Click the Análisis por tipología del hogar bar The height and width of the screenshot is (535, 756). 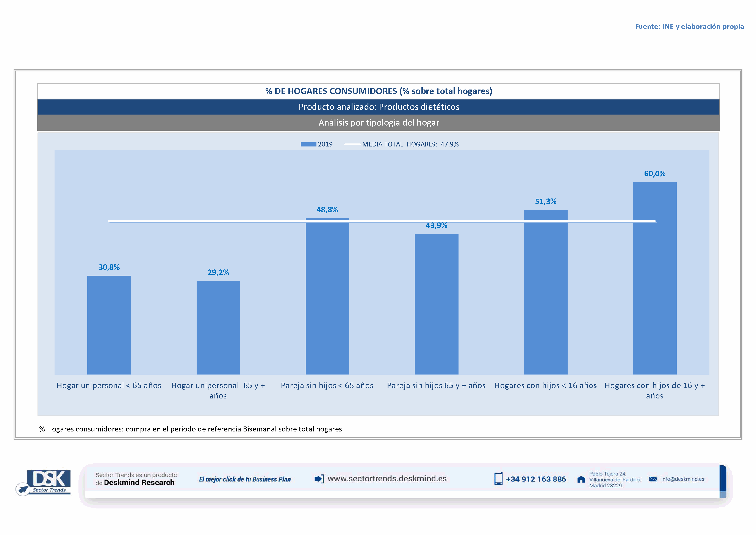(378, 123)
